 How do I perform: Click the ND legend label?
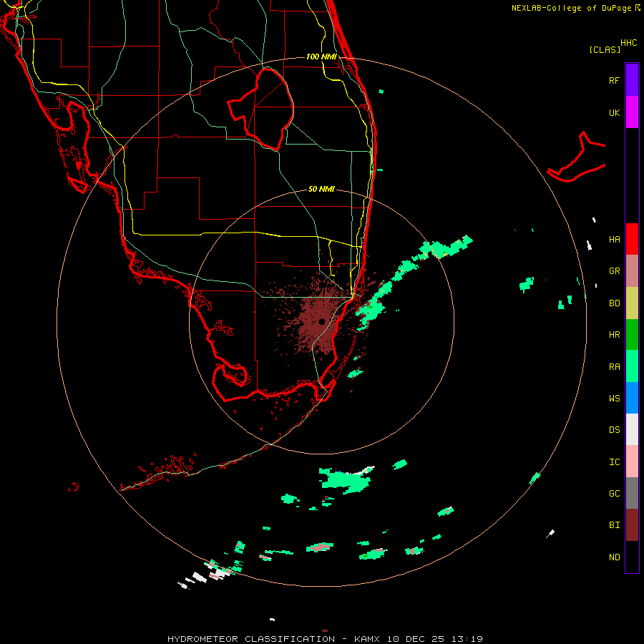[x=614, y=557]
